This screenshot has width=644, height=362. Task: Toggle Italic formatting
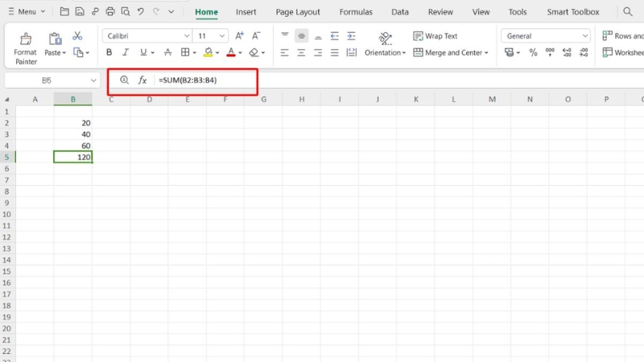pyautogui.click(x=126, y=52)
